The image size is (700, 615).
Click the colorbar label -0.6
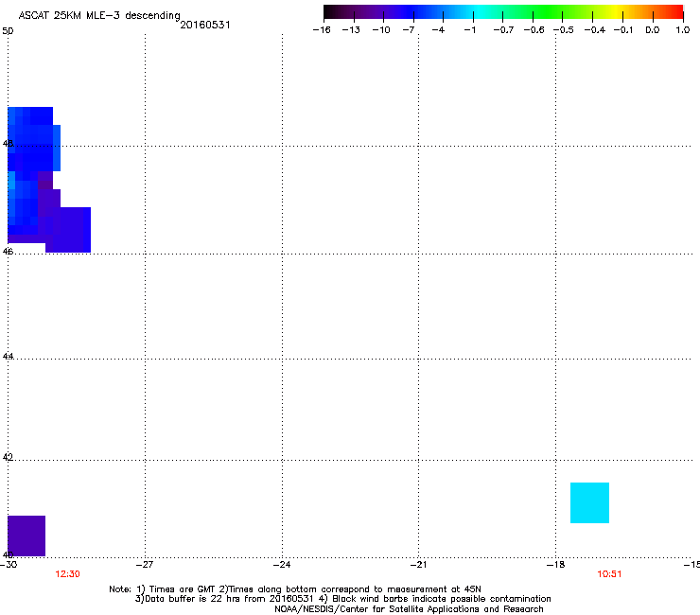tap(534, 30)
